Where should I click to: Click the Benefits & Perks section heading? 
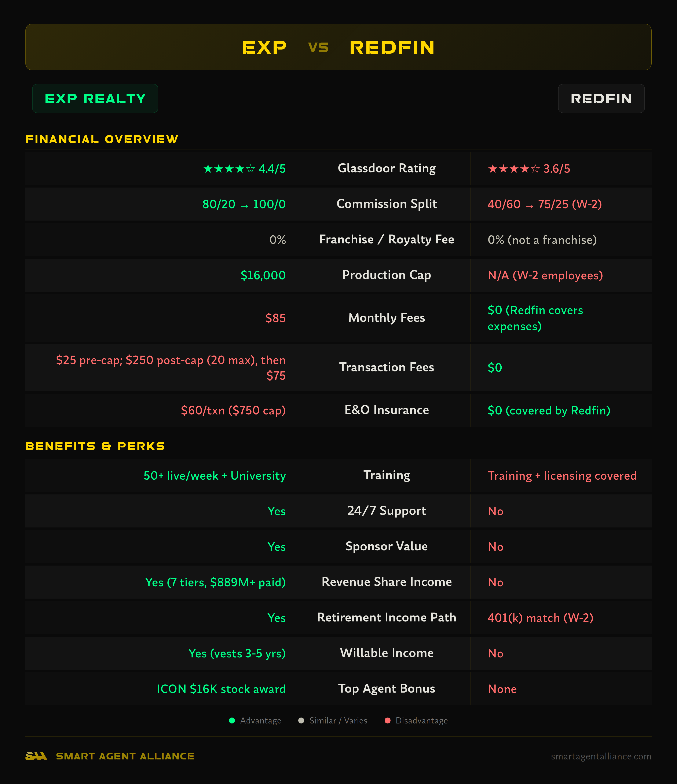[95, 446]
